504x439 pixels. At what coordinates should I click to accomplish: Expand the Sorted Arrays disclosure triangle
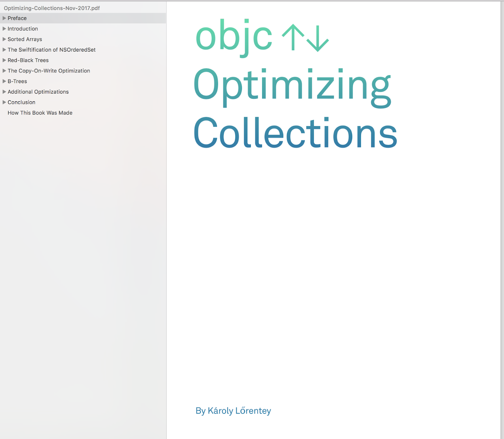click(4, 39)
